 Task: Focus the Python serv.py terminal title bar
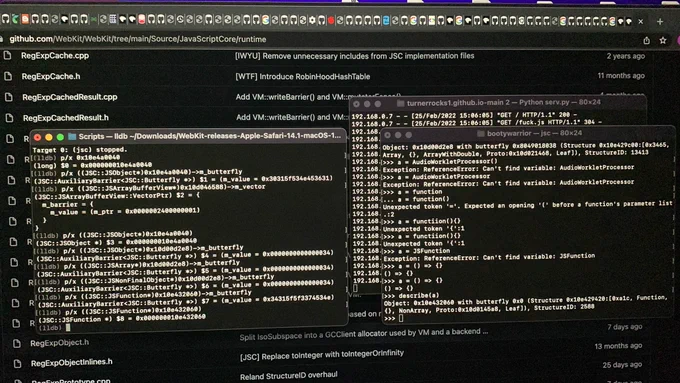point(497,103)
